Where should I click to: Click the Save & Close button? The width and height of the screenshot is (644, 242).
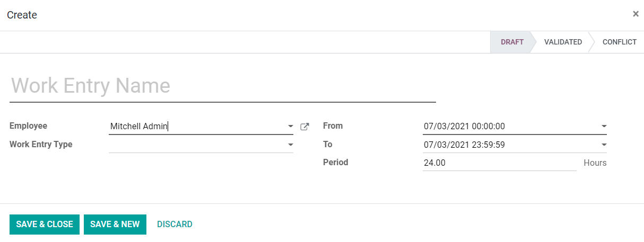(45, 225)
